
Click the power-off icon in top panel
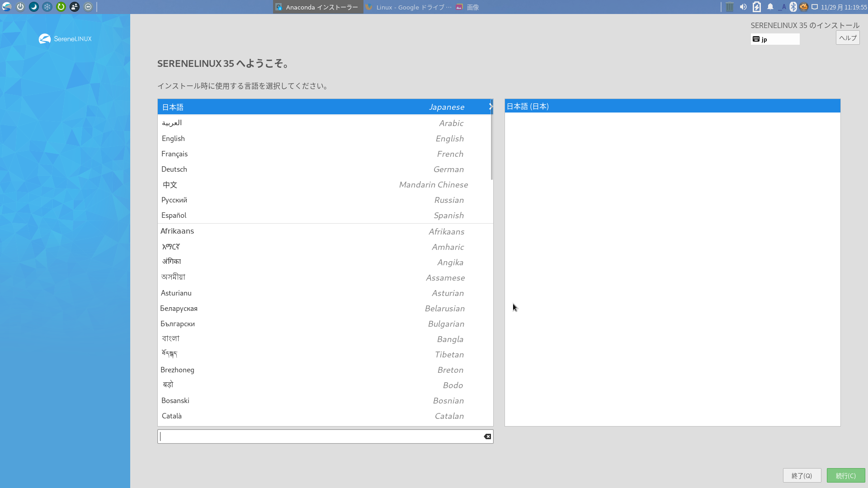pos(20,7)
